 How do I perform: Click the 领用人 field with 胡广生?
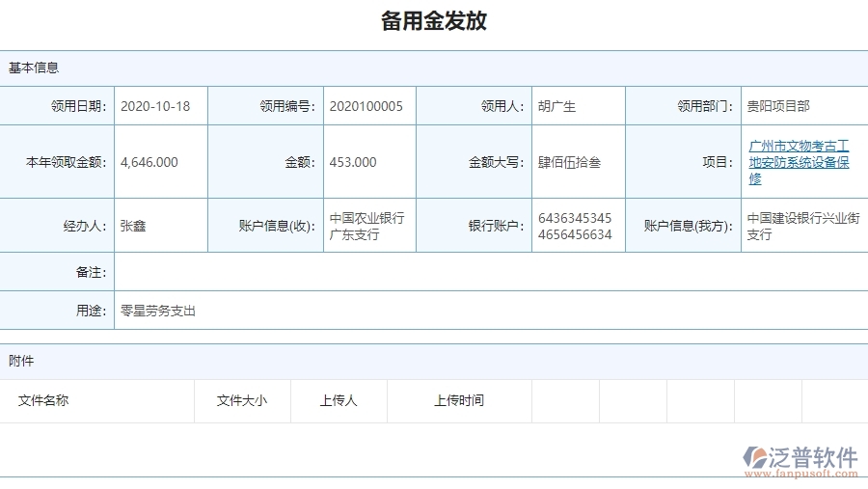tap(556, 106)
